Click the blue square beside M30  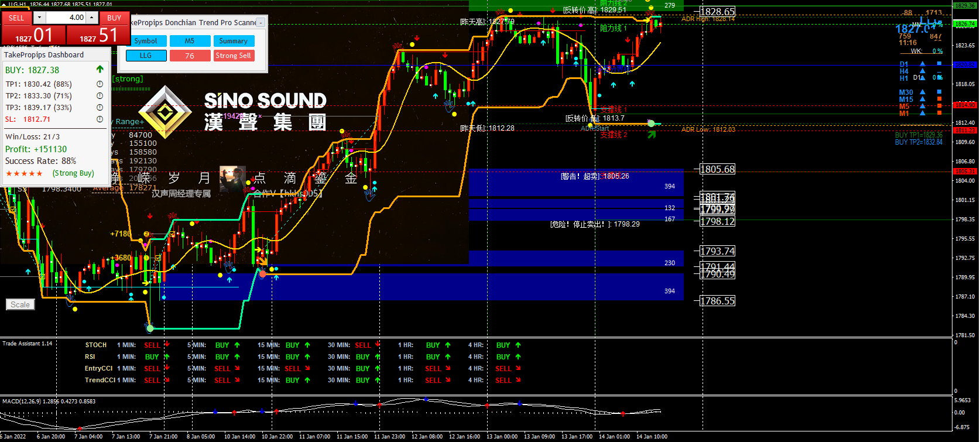coord(940,92)
